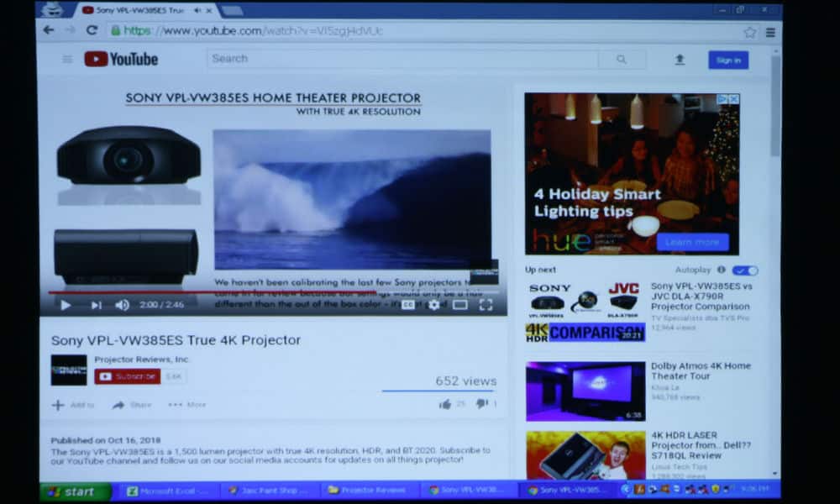Toggle the Autoplay switch

(x=744, y=270)
